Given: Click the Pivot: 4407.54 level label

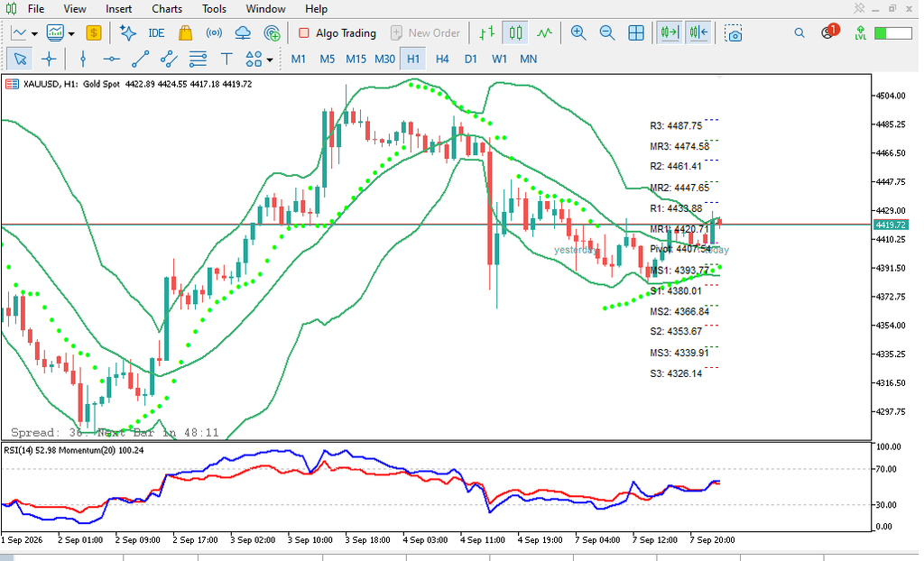Looking at the screenshot, I should [x=680, y=249].
